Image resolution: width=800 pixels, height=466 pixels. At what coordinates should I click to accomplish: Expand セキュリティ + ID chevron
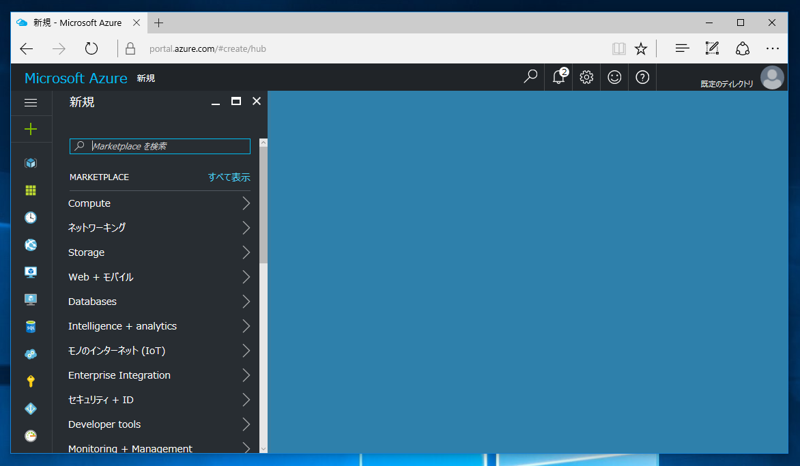pos(246,400)
